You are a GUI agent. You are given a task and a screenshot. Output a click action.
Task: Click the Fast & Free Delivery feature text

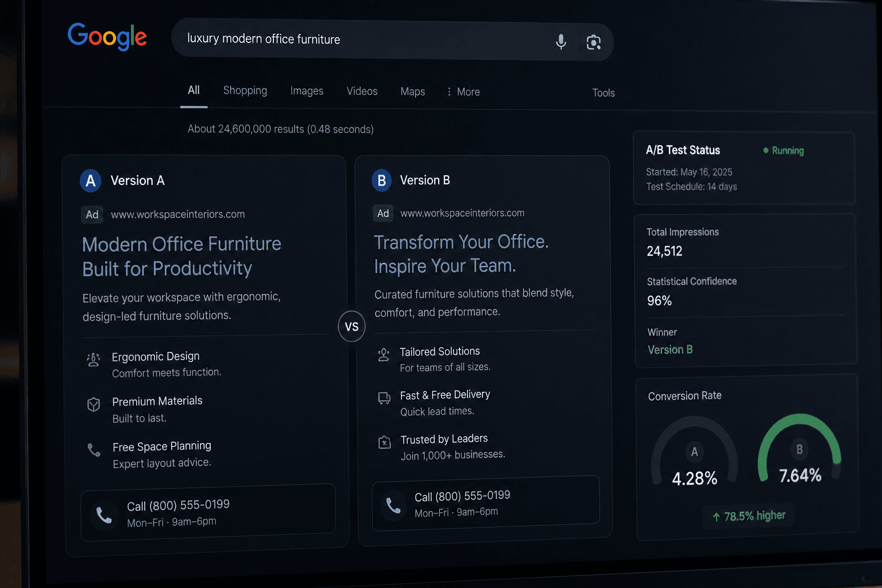(x=445, y=395)
